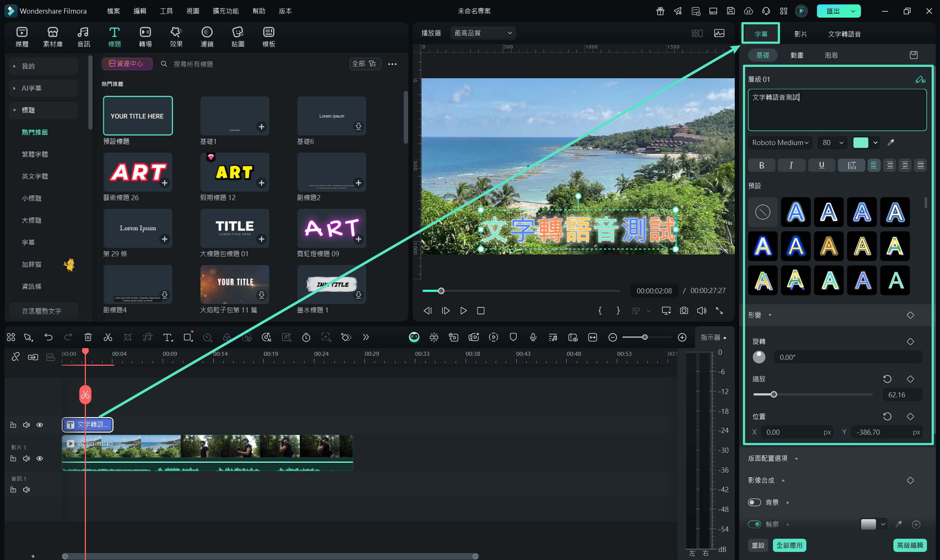Hide the 影片 1 track with eye icon
The height and width of the screenshot is (560, 940).
click(x=40, y=458)
